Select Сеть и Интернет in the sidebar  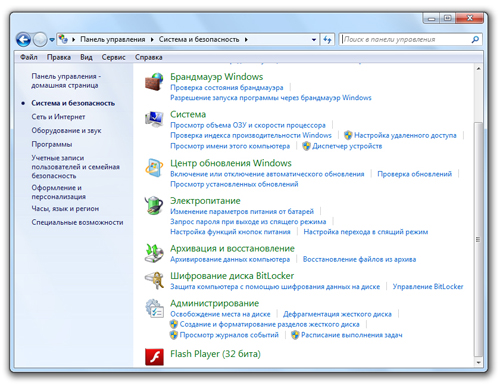pyautogui.click(x=58, y=117)
